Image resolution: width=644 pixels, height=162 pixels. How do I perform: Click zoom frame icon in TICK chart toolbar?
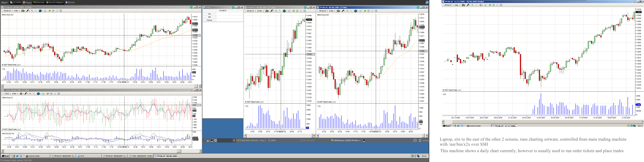pyautogui.click(x=43, y=94)
